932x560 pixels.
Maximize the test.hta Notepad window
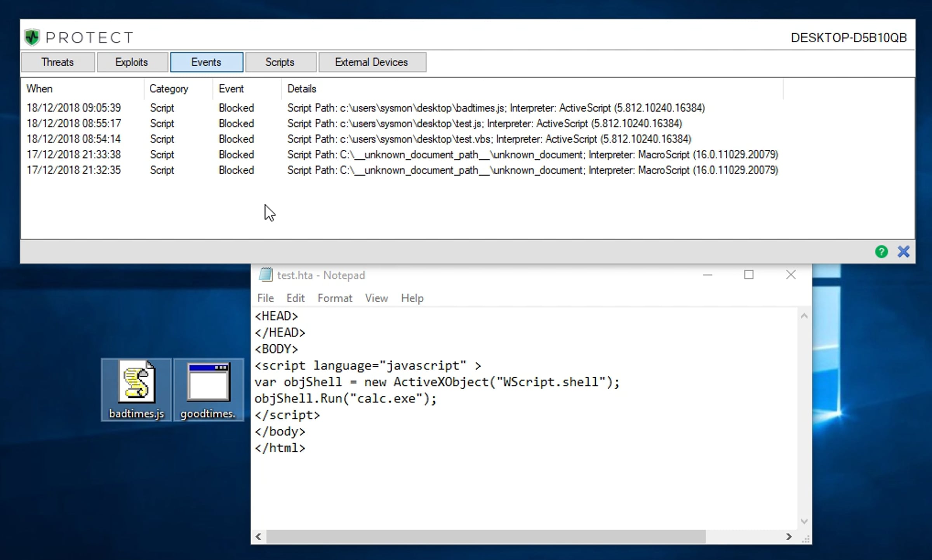click(749, 275)
